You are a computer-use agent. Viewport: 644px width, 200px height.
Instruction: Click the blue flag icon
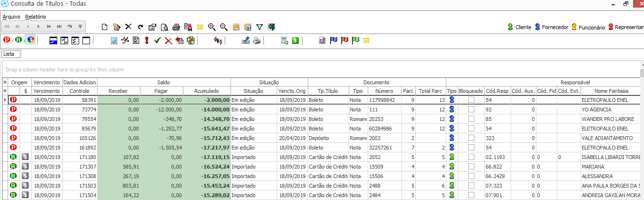tap(333, 40)
